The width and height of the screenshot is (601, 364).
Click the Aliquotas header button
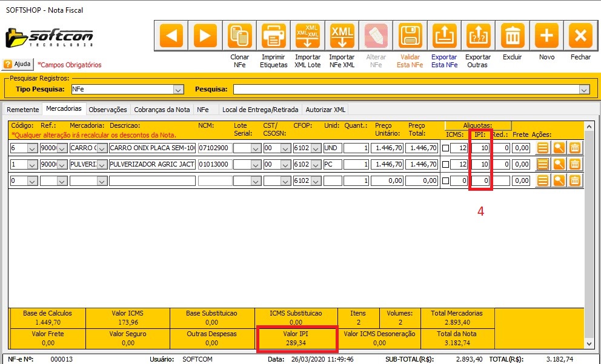coord(478,125)
